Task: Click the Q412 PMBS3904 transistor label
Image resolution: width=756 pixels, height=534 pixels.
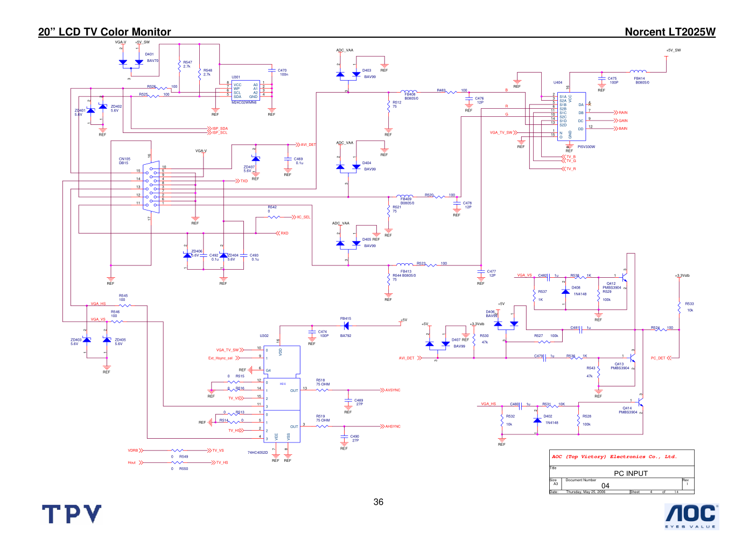Action: point(612,285)
